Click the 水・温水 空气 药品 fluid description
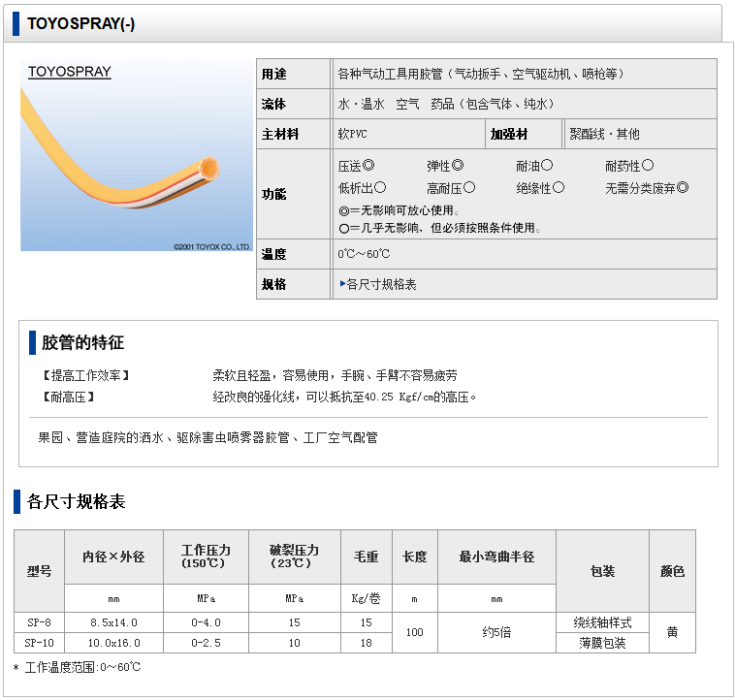This screenshot has width=735, height=700. (446, 104)
